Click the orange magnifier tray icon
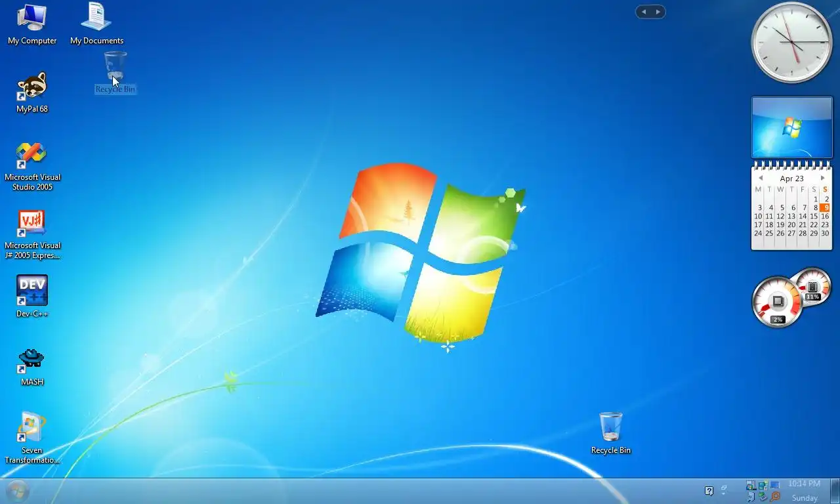This screenshot has width=840, height=504. [x=775, y=497]
